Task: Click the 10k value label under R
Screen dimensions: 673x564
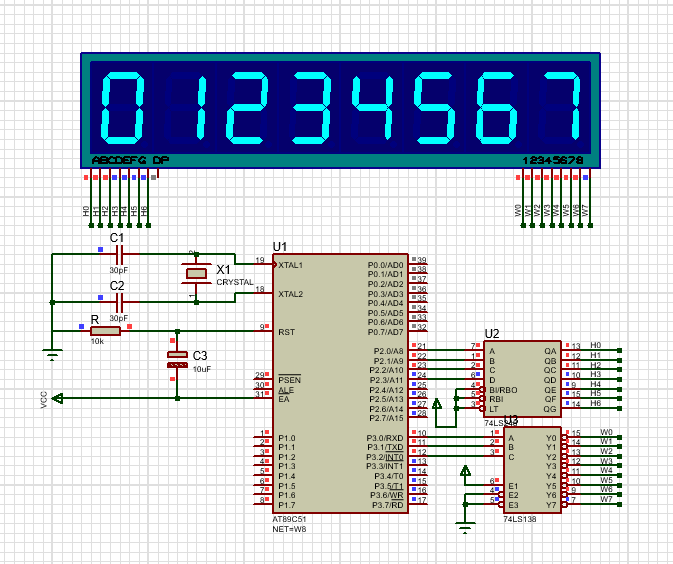Action: (97, 342)
